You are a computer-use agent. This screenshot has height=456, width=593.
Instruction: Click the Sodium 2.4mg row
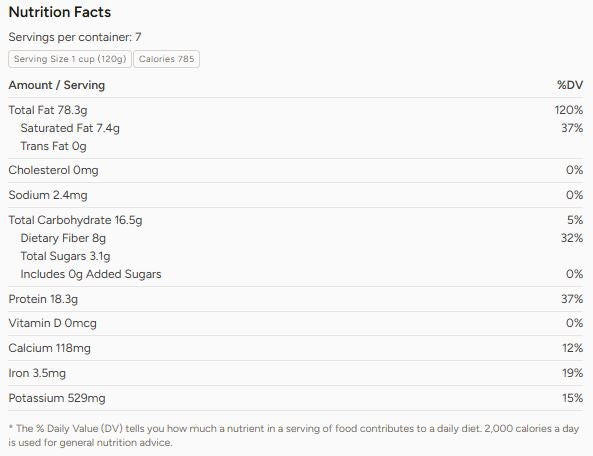[x=296, y=195]
